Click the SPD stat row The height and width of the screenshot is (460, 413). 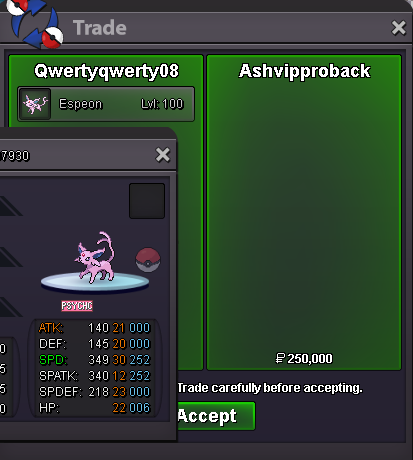(x=95, y=360)
